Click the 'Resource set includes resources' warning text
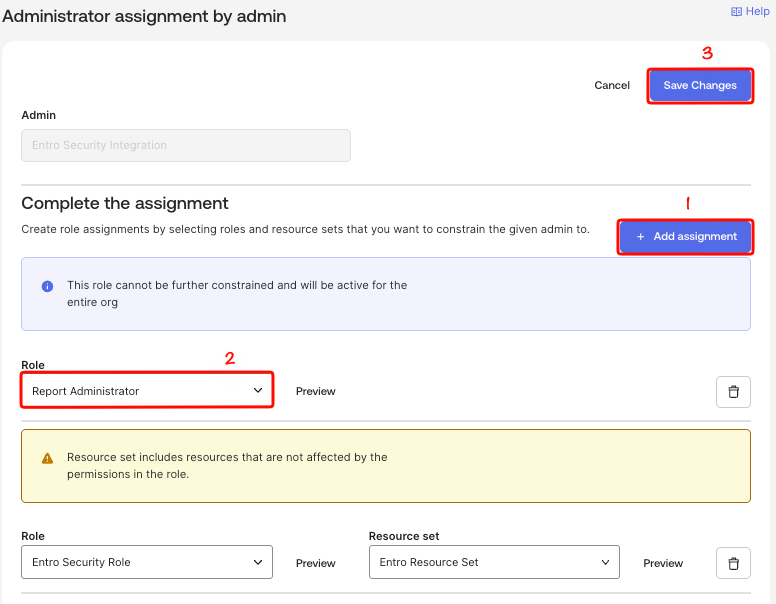The height and width of the screenshot is (604, 776). 227,465
